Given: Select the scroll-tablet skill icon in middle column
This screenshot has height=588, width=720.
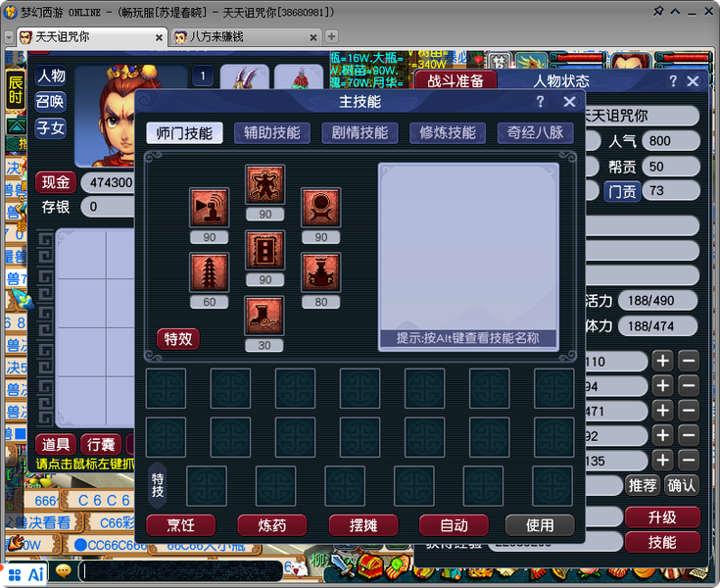Looking at the screenshot, I should [264, 250].
